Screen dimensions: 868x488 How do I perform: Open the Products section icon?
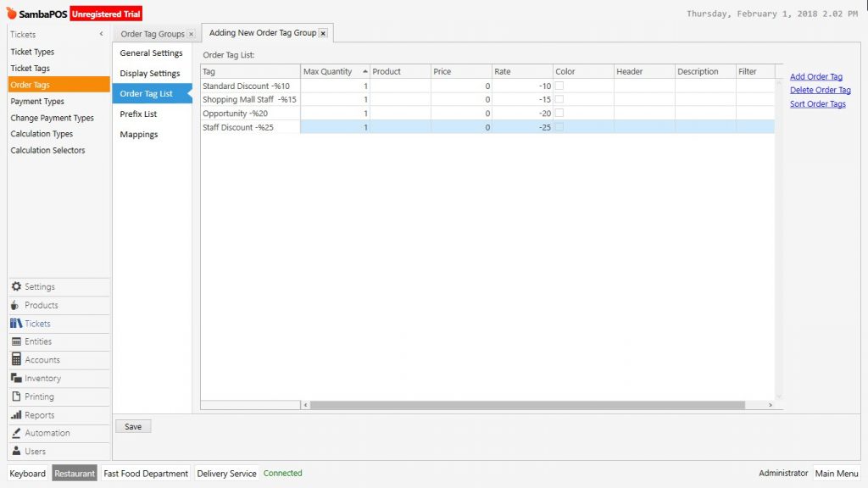[16, 305]
